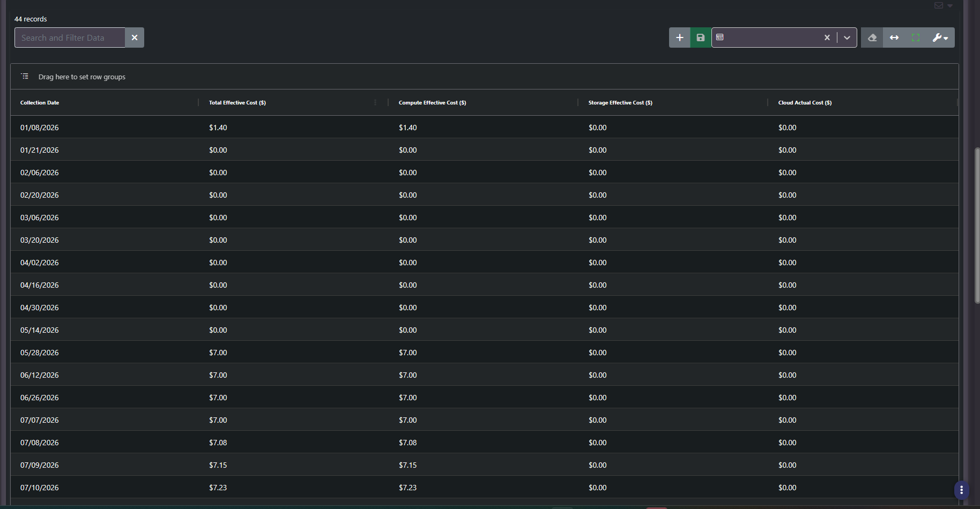Image resolution: width=980 pixels, height=509 pixels.
Task: Clear the view selector with its X
Action: [827, 38]
